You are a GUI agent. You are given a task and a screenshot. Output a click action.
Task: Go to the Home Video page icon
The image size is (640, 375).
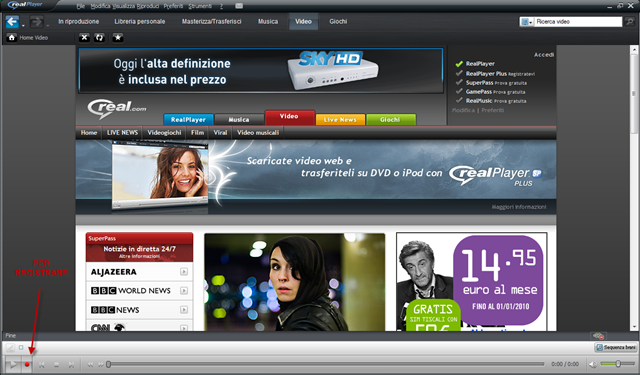(11, 38)
